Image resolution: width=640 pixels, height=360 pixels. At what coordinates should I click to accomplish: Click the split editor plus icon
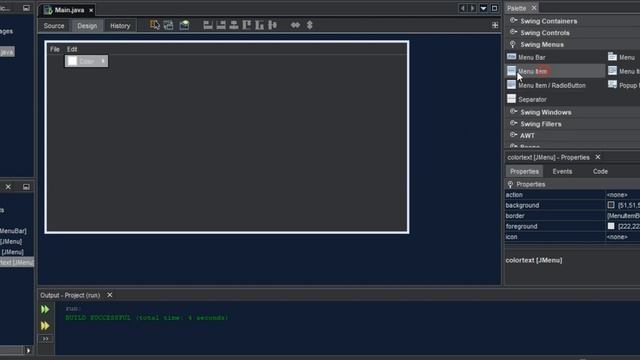pyautogui.click(x=495, y=25)
